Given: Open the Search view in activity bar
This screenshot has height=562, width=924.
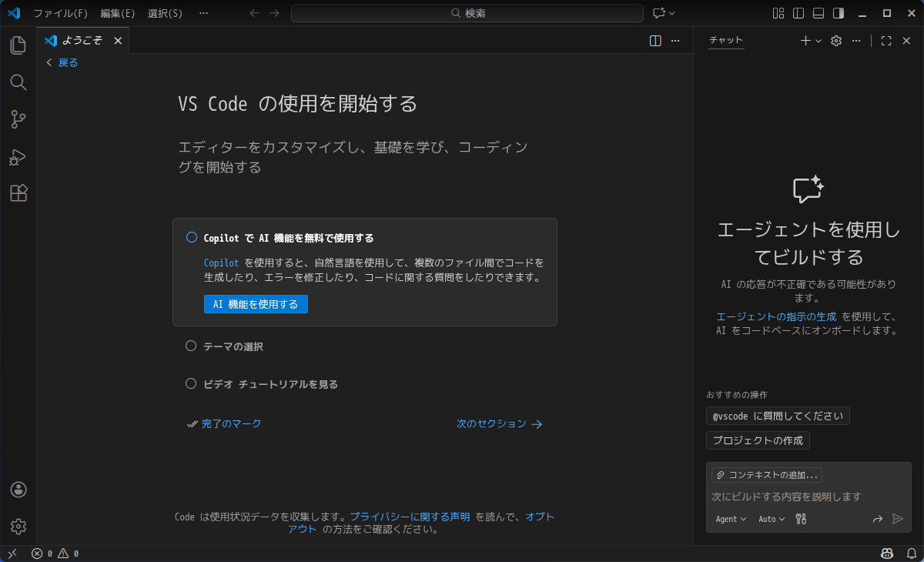Looking at the screenshot, I should coord(18,82).
